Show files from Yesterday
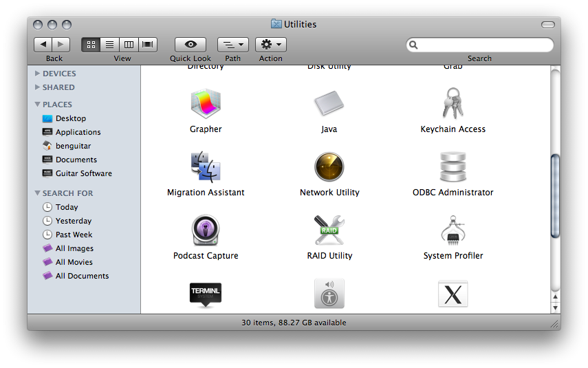 tap(67, 221)
